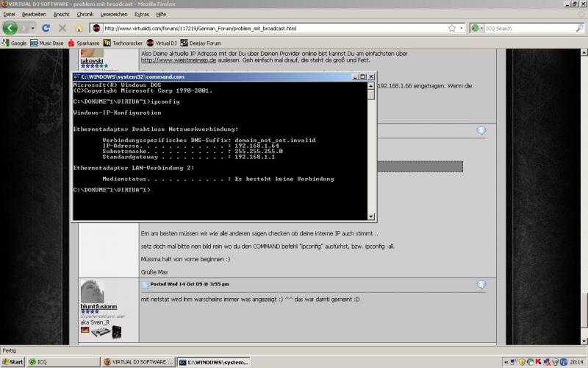Open bluntfusionn's user profile link

(98, 306)
